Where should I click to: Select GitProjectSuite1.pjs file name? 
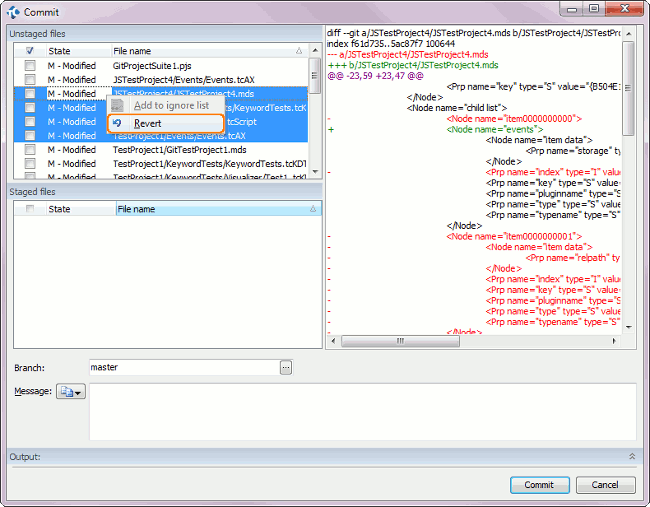[152, 65]
